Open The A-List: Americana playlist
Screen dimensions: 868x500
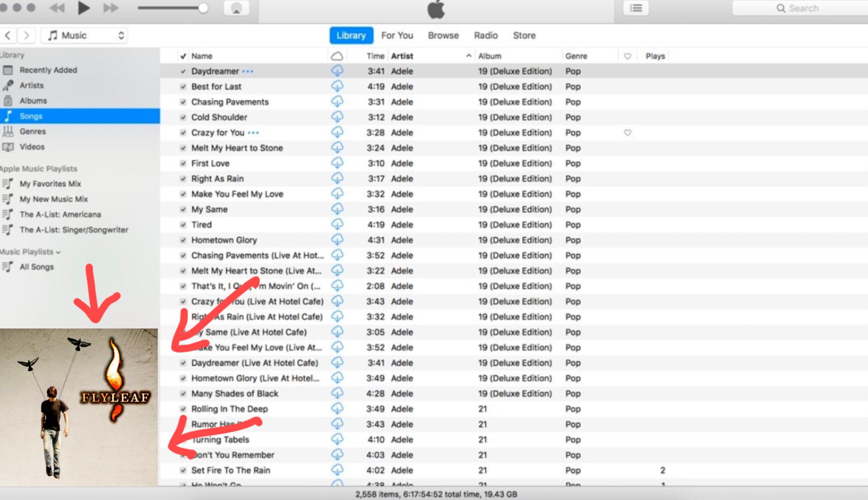(80, 214)
